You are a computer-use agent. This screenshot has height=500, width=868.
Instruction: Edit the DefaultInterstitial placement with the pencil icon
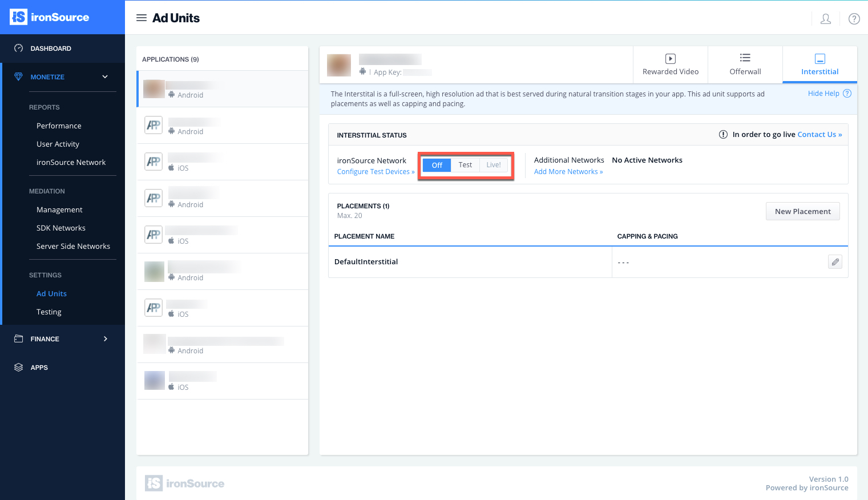835,261
